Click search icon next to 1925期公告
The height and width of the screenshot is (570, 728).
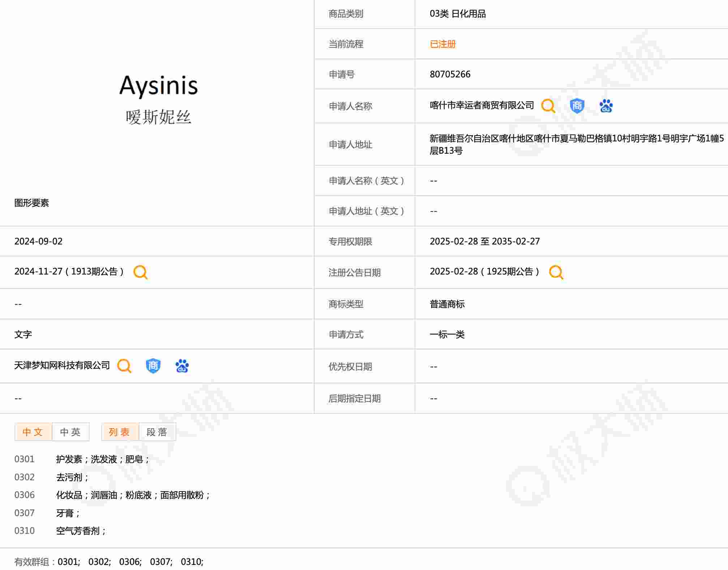click(x=556, y=272)
